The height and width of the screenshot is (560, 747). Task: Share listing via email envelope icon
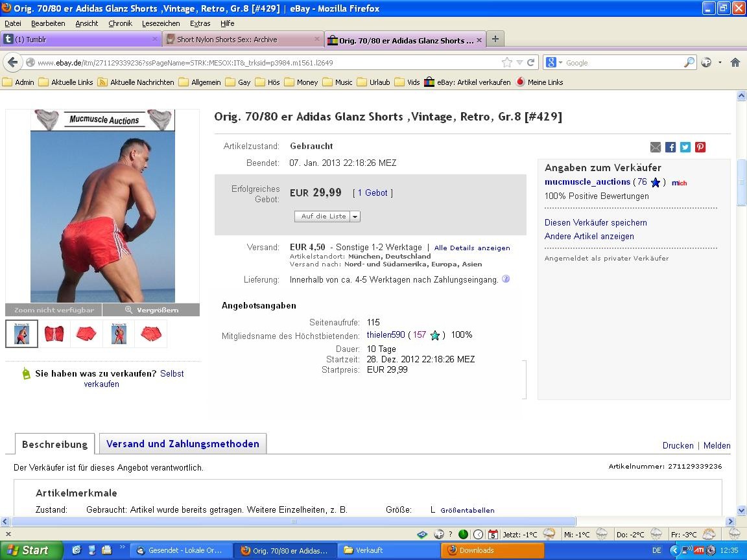coord(656,147)
